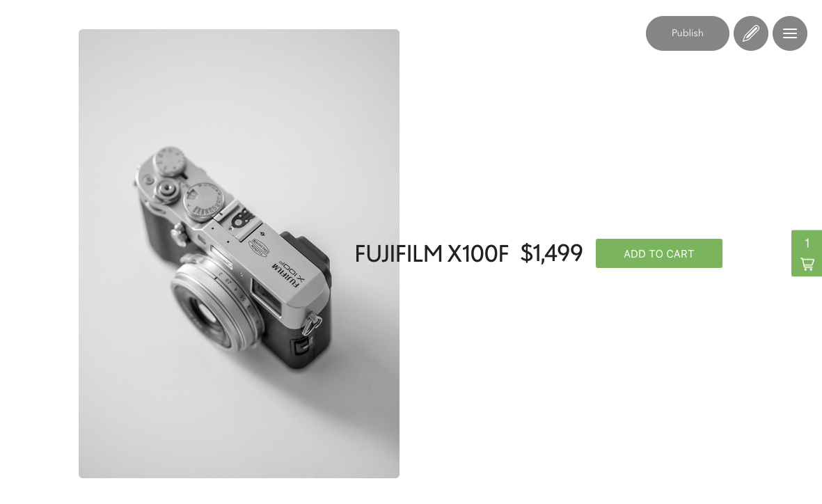Select the FUJIFILM X100F product title
Screen dimensions: 822x504
(x=432, y=254)
